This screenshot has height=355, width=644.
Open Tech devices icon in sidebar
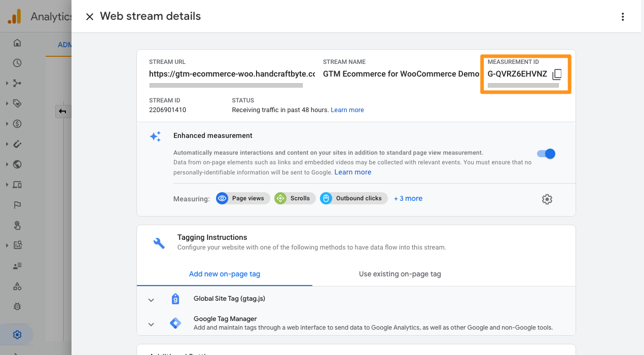click(17, 185)
